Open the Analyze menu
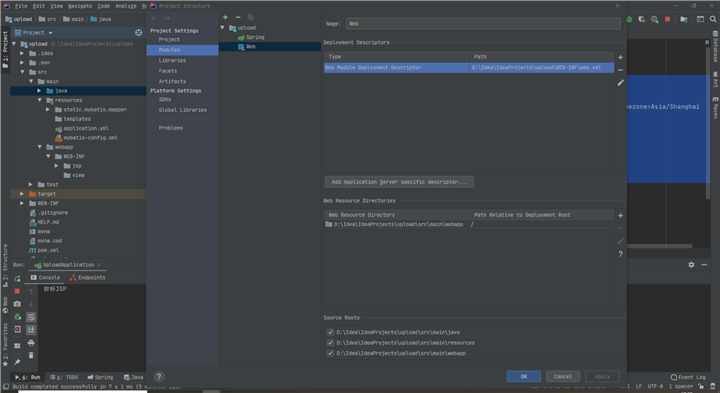Screen dimensions: 720x393 pos(126,6)
